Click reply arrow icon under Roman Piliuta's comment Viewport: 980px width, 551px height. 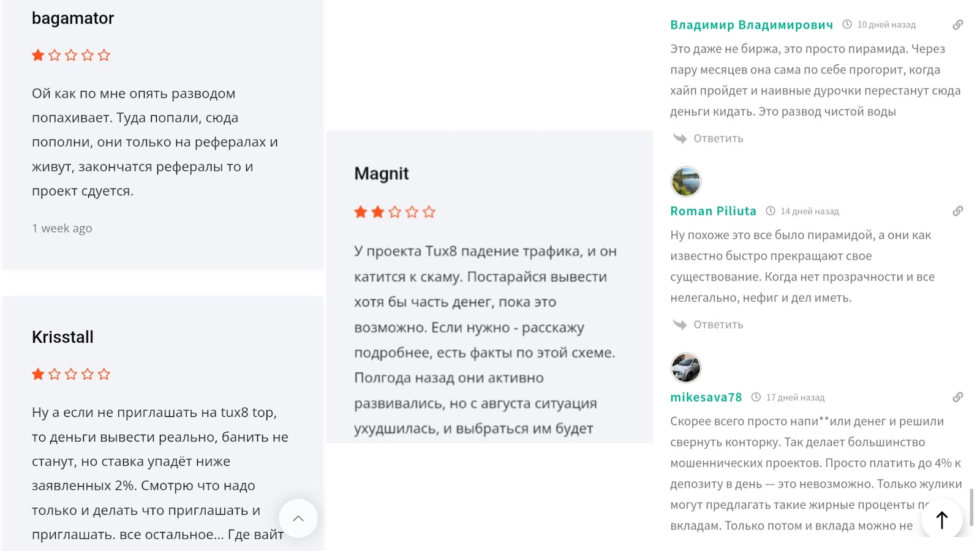click(x=680, y=324)
